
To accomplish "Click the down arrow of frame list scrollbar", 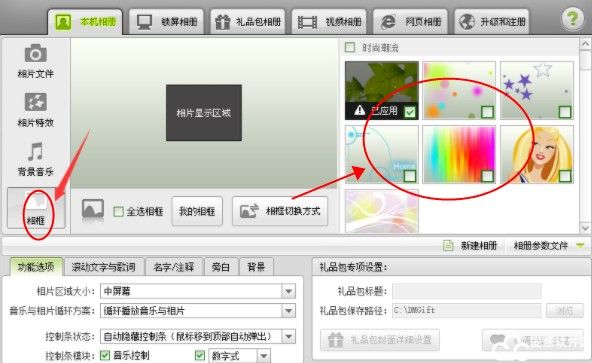I will (x=585, y=228).
